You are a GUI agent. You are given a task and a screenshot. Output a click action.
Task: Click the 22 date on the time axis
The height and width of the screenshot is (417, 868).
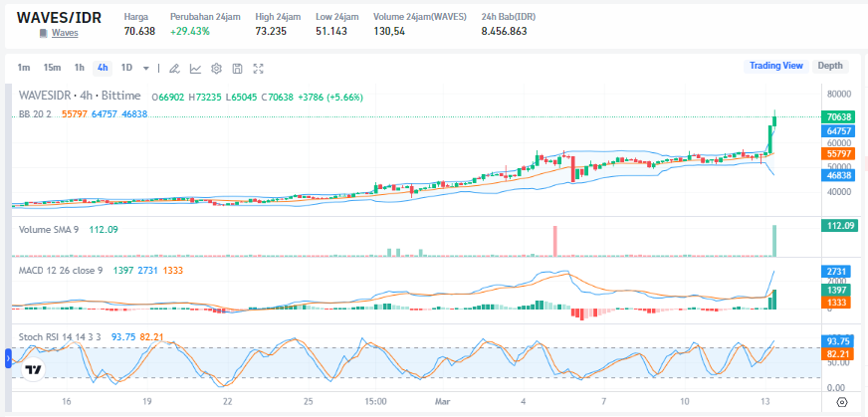pyautogui.click(x=227, y=401)
